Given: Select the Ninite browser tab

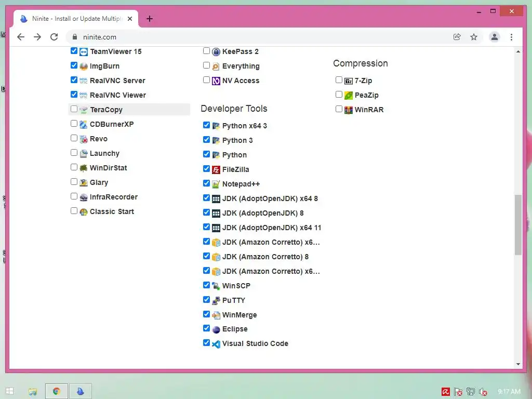Looking at the screenshot, I should coord(76,19).
